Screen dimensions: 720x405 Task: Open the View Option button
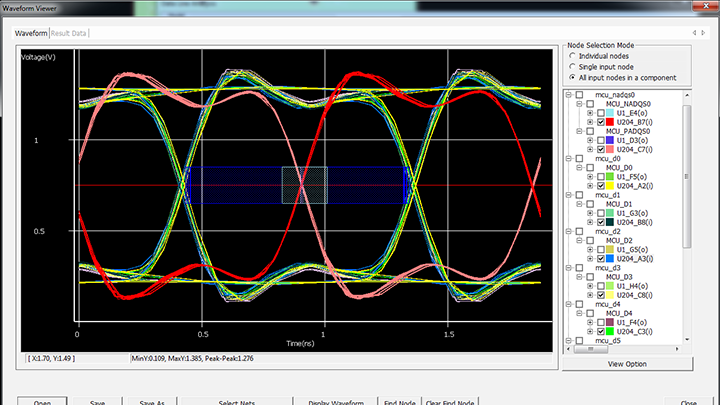(x=626, y=364)
